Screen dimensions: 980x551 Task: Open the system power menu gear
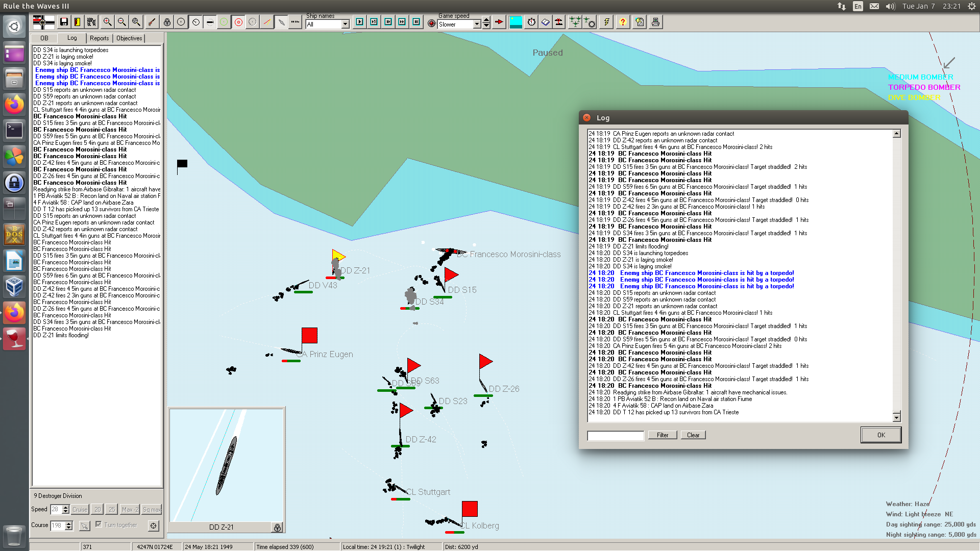[x=971, y=6]
